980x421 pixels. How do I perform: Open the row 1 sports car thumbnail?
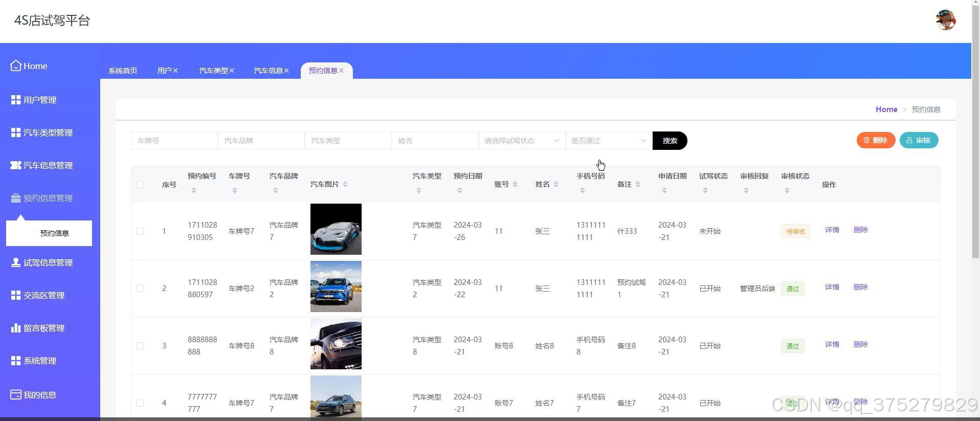coord(336,229)
